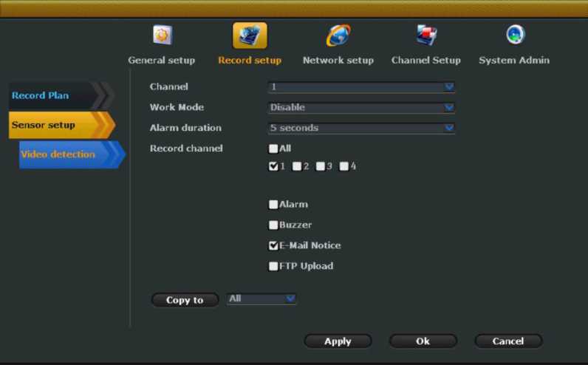
Task: Check record channel 3
Action: [321, 166]
